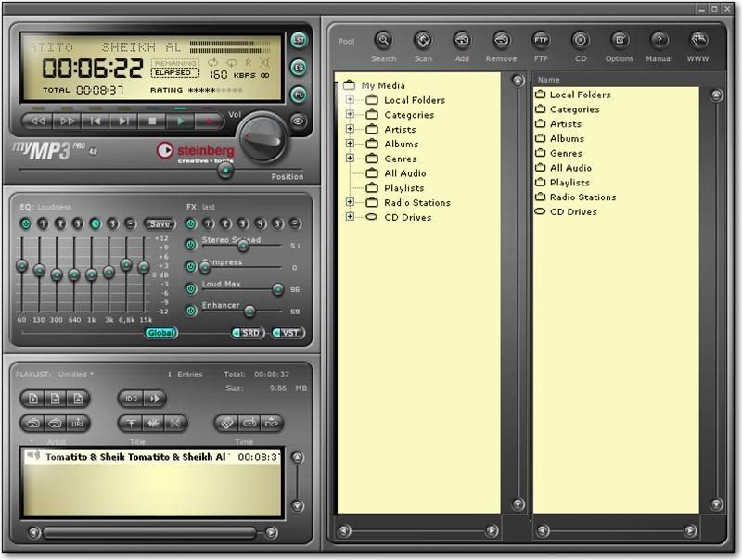Expand the Genres tree node
The image size is (742, 560).
pos(350,158)
